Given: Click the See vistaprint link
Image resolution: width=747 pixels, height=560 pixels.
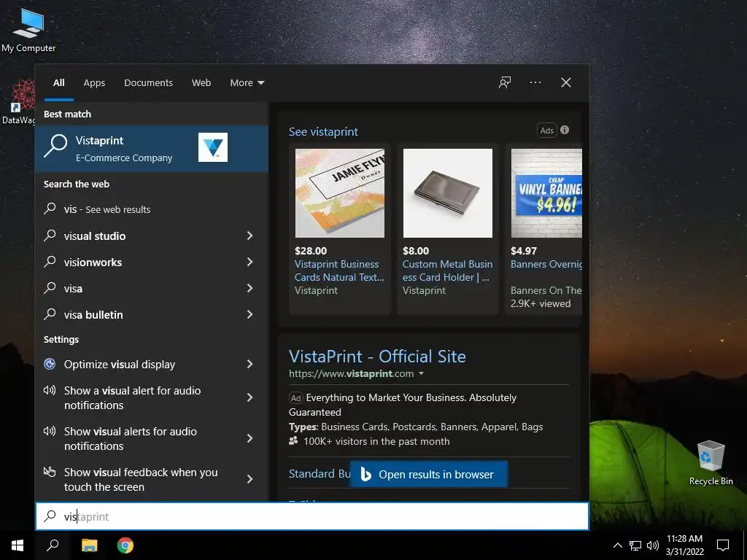Looking at the screenshot, I should point(323,132).
